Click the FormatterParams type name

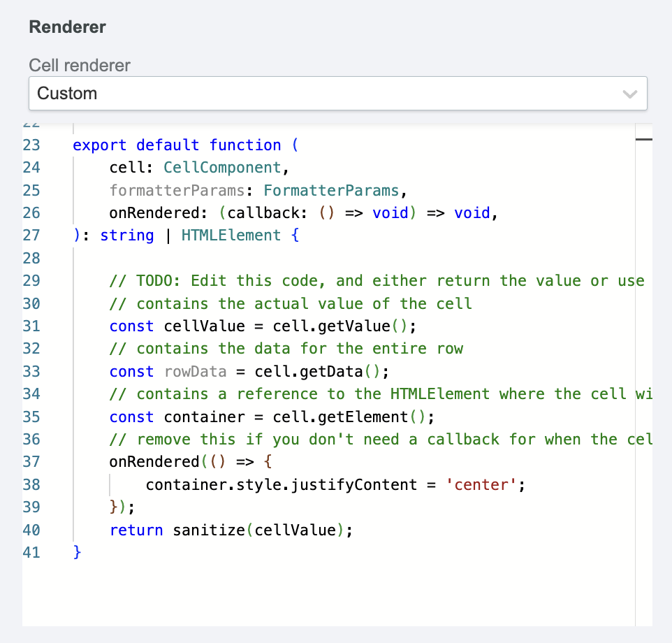(331, 190)
